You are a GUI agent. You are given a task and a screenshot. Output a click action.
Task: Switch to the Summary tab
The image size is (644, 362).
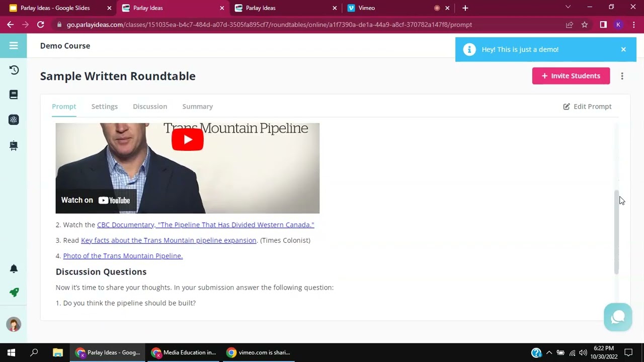198,107
